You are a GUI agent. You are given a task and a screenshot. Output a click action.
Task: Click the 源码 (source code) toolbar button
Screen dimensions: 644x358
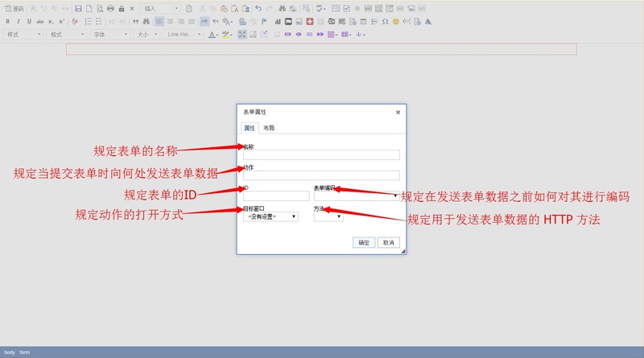(x=14, y=8)
